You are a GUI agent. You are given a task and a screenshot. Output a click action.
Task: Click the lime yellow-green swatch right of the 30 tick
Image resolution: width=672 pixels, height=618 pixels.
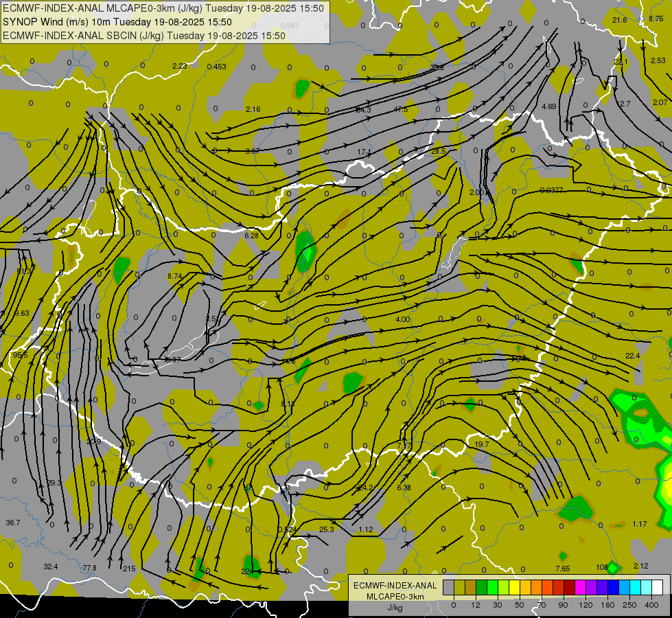pyautogui.click(x=504, y=588)
